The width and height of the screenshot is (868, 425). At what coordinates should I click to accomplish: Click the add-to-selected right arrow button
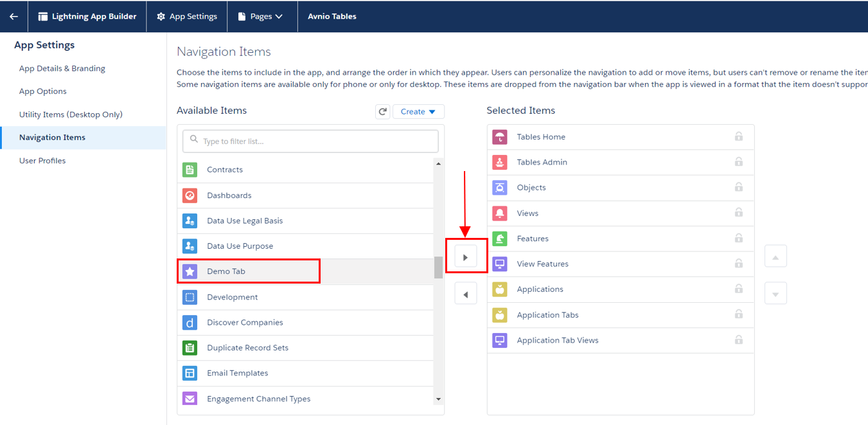point(466,257)
